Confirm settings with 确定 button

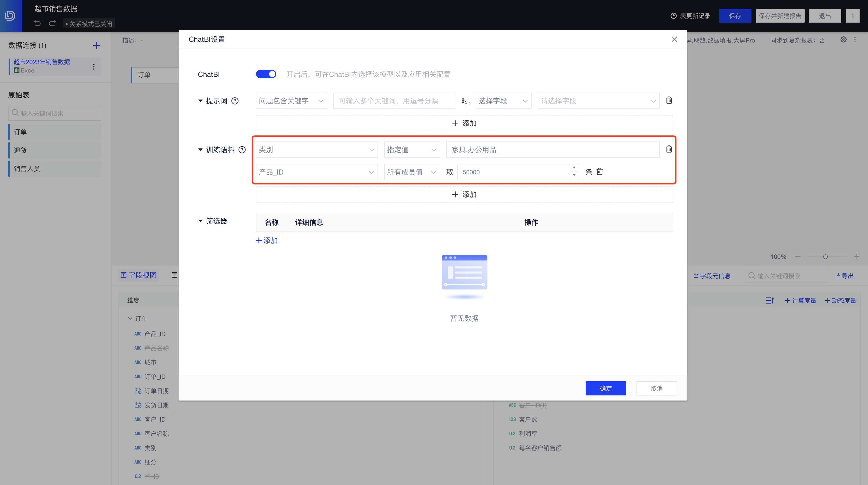pyautogui.click(x=605, y=388)
